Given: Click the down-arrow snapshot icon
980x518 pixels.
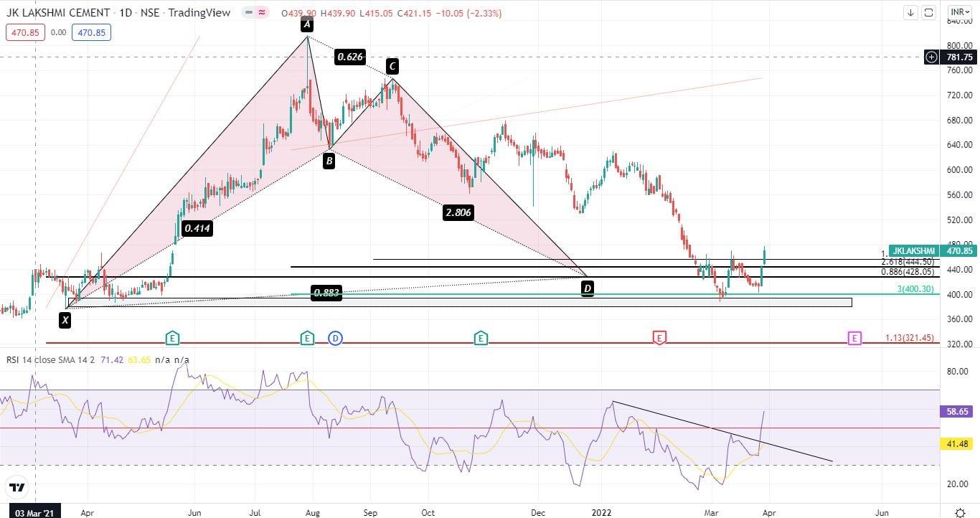Looking at the screenshot, I should pos(911,12).
